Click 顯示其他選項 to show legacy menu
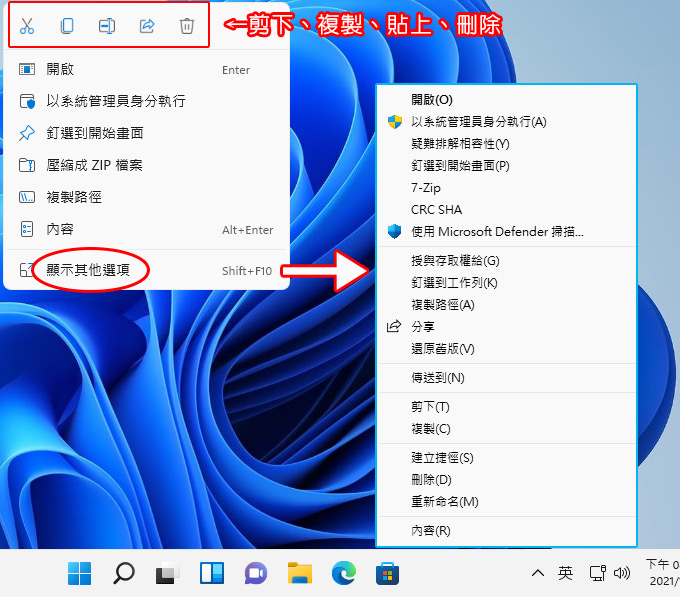 point(147,270)
